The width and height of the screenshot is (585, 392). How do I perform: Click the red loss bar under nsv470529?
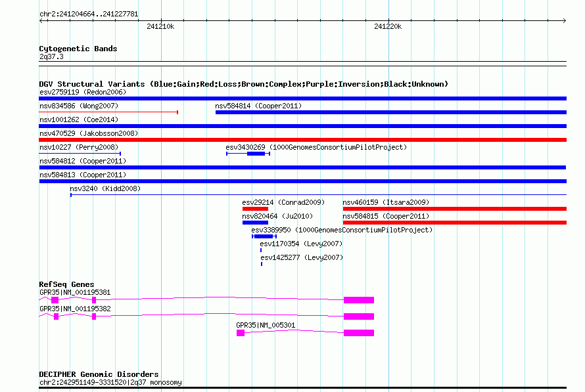click(302, 140)
